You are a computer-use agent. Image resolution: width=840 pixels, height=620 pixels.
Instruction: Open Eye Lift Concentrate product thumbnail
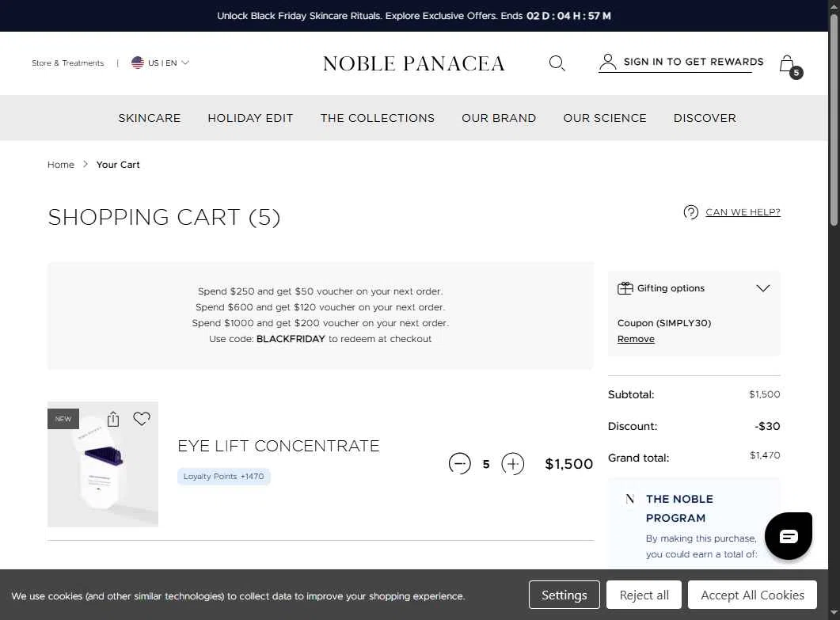(103, 464)
